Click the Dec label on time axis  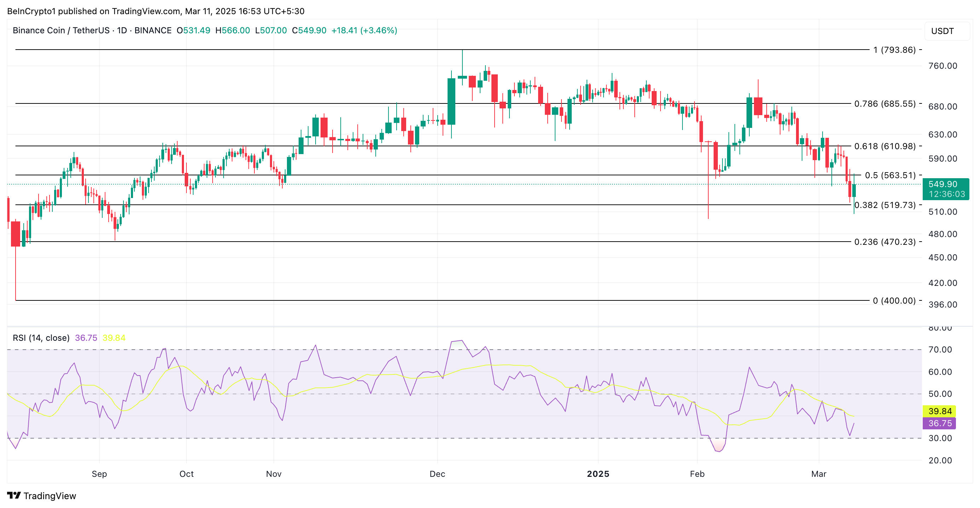click(x=437, y=474)
